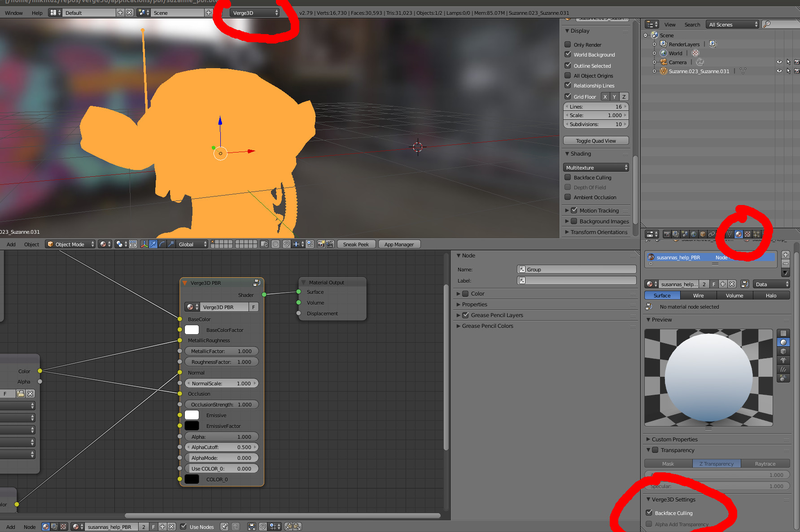The height and width of the screenshot is (532, 800).
Task: Open the Particles properties sparkle tab
Action: click(756, 234)
